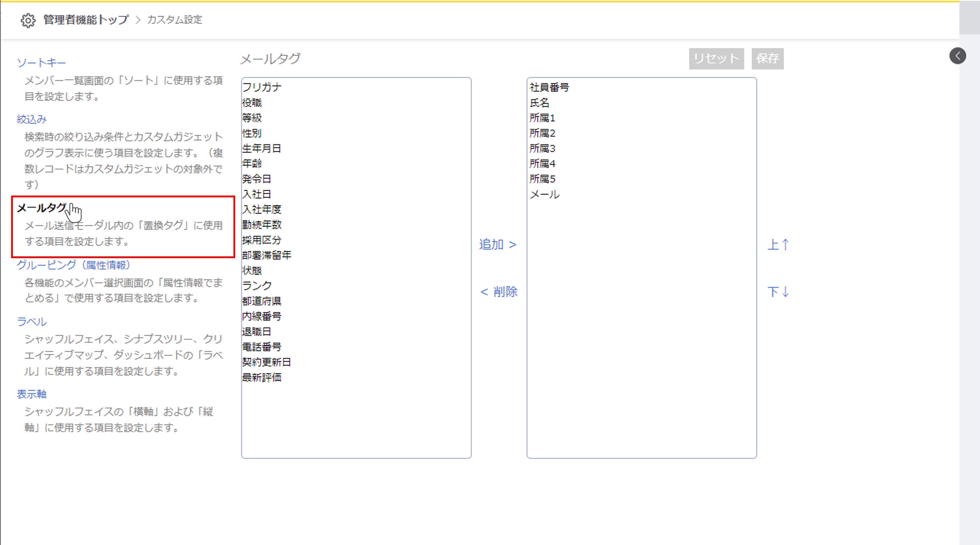Move the item up with 上↑
Screen dimensions: 980x545
tap(778, 244)
